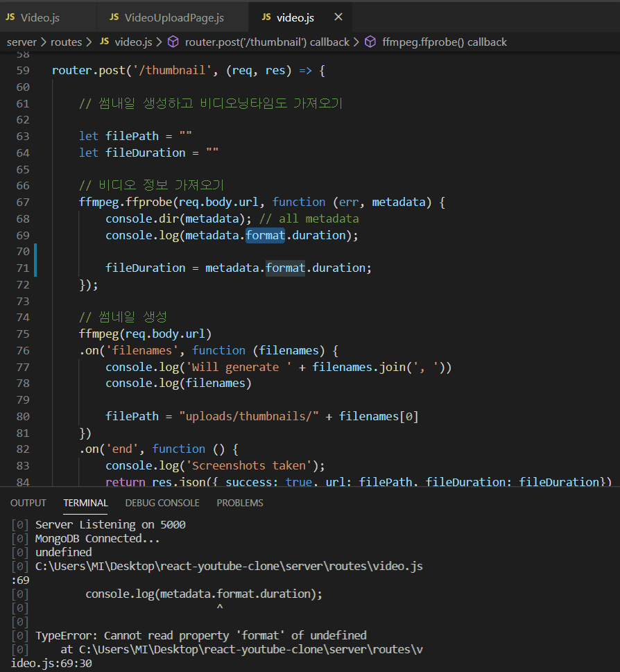Image resolution: width=620 pixels, height=672 pixels.
Task: Open the router.post('/thumbnail') callback breadcrumb
Action: click(267, 42)
